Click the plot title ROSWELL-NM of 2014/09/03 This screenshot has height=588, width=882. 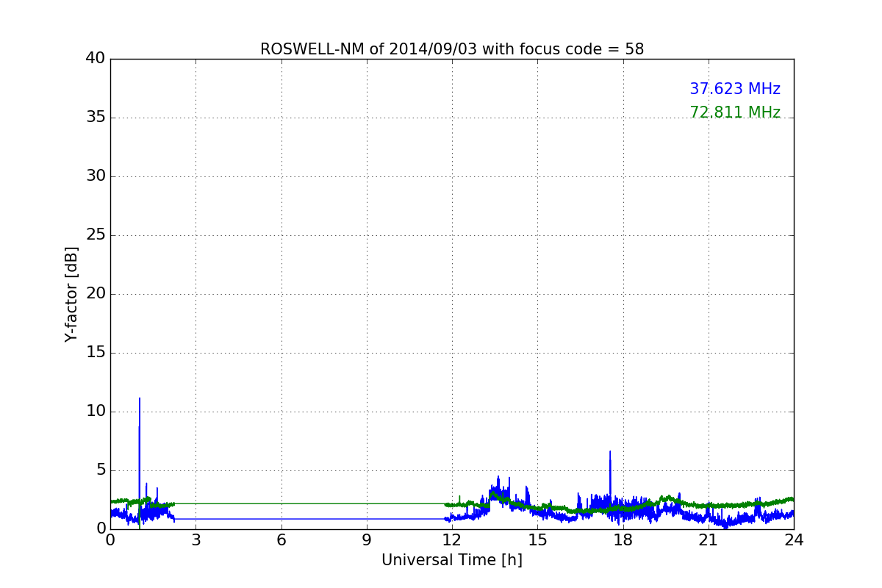click(452, 49)
